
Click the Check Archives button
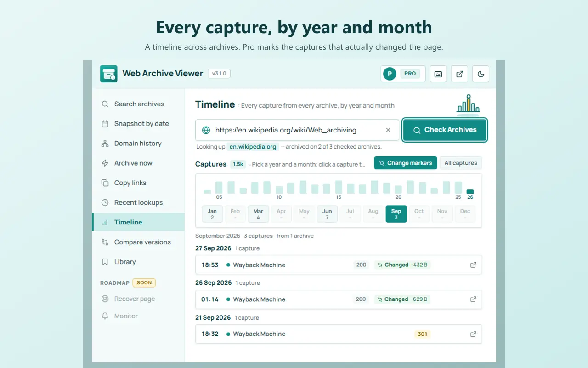445,130
